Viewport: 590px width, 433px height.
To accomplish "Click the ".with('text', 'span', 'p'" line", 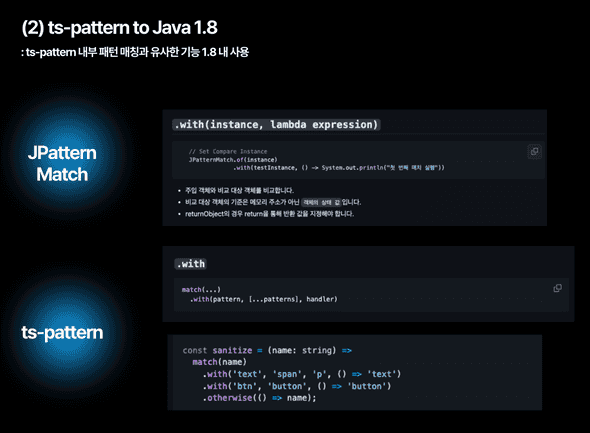I will [x=302, y=374].
